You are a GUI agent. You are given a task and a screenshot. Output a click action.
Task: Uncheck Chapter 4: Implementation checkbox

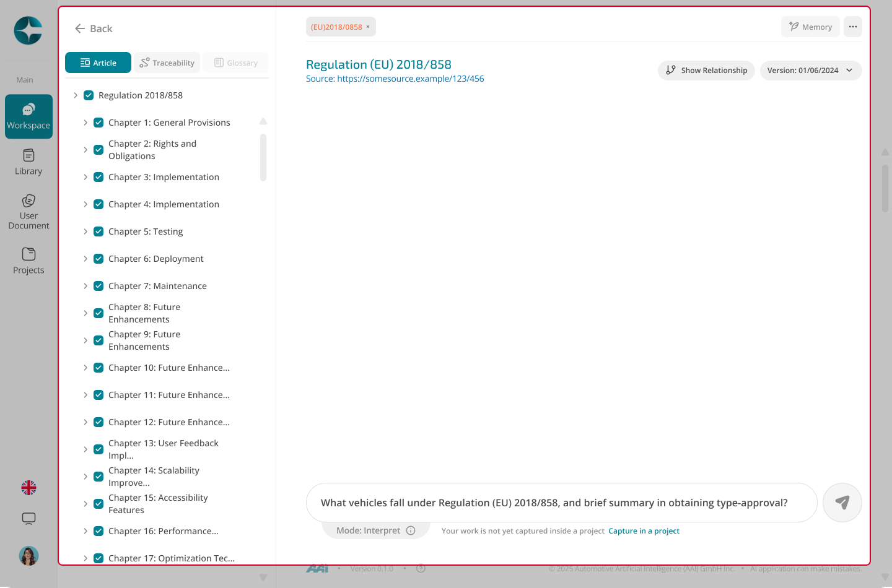pyautogui.click(x=98, y=204)
